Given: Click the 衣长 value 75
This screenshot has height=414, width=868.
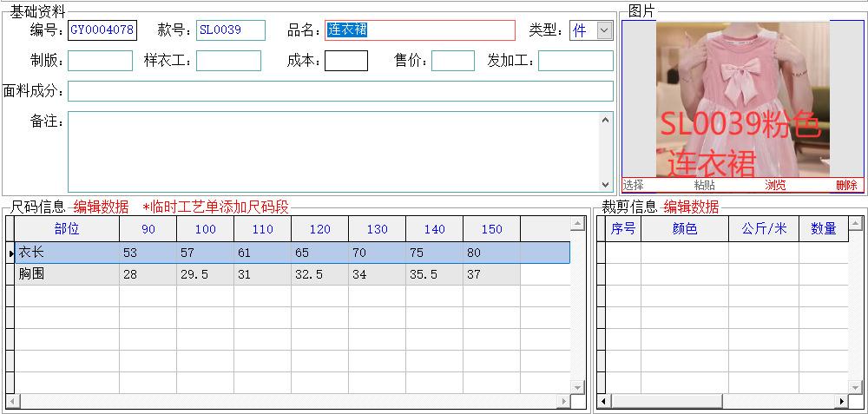Looking at the screenshot, I should pos(435,253).
